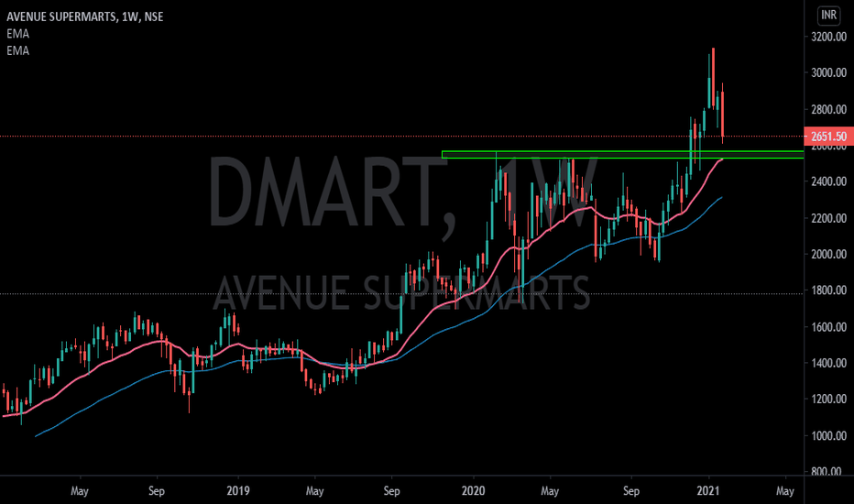Click the tallest red candle near 3100
The image size is (854, 504).
(713, 78)
